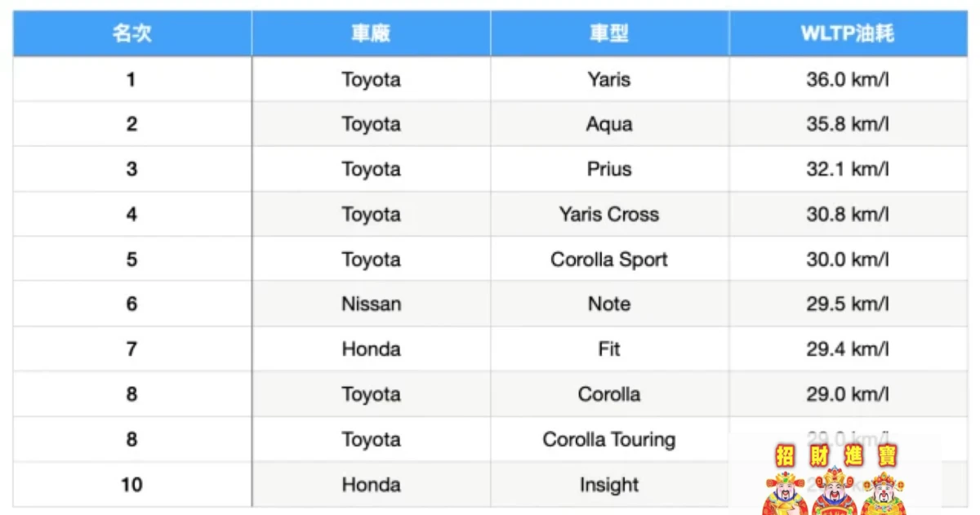Click the Corolla Touring cell
Viewport: 980px width, 515px height.
tap(609, 439)
